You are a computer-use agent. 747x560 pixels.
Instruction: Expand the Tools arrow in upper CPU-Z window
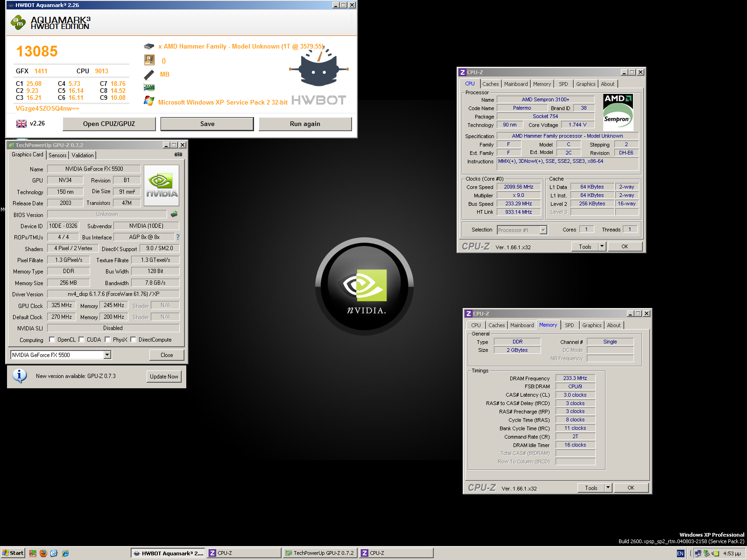(602, 246)
